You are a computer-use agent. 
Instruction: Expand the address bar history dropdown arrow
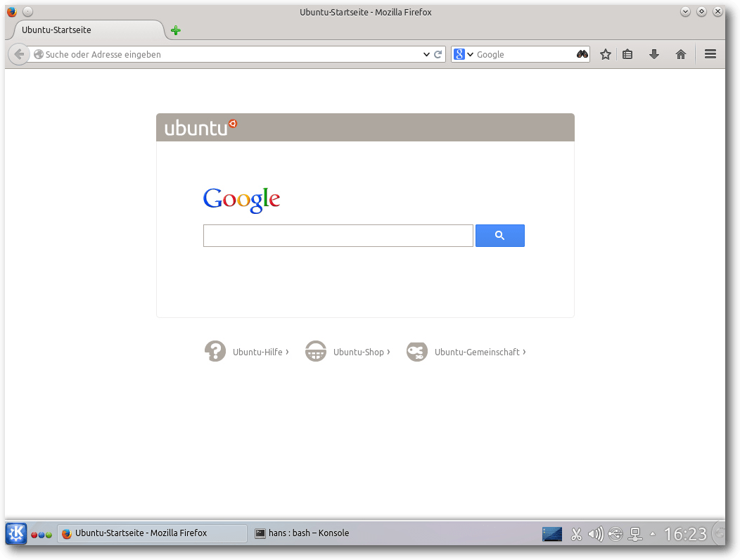tap(426, 54)
